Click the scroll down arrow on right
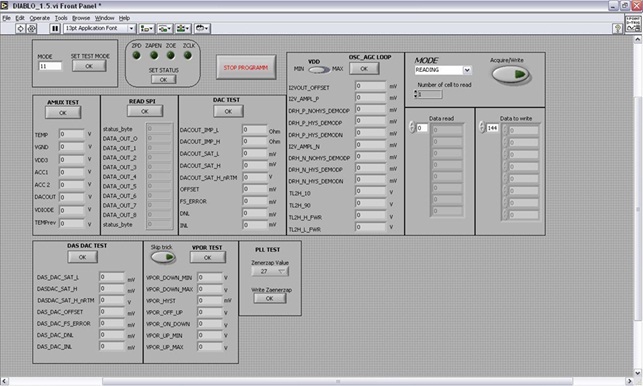Viewport: 643px width, 386px height. pos(638,373)
